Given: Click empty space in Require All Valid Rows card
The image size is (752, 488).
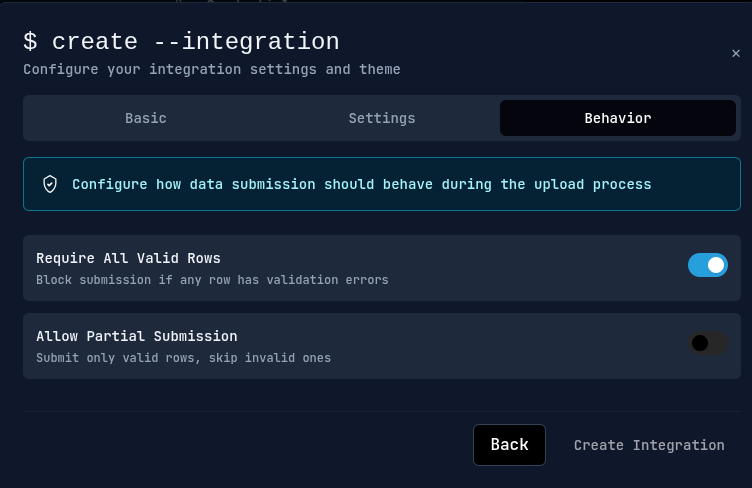Looking at the screenshot, I should point(540,268).
